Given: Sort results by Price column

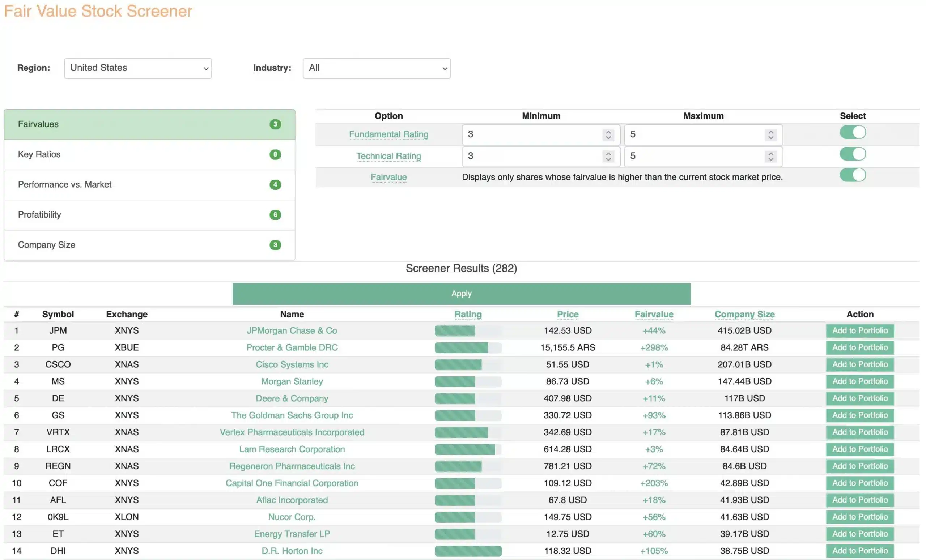Looking at the screenshot, I should (568, 315).
